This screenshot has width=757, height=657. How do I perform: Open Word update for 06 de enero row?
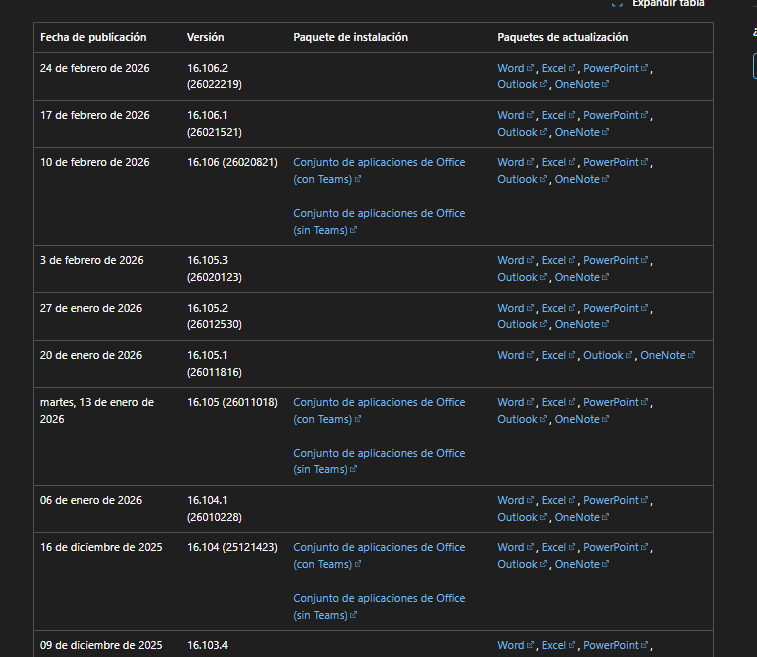pyautogui.click(x=516, y=500)
